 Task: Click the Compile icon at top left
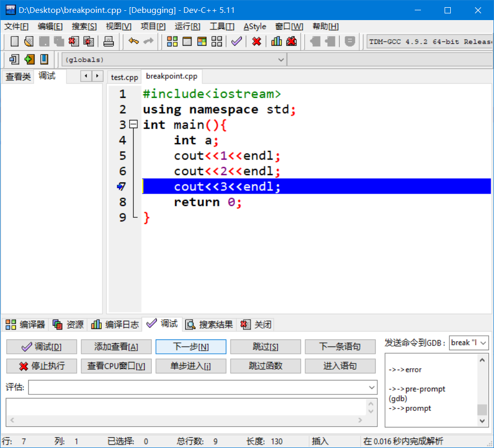14,42
